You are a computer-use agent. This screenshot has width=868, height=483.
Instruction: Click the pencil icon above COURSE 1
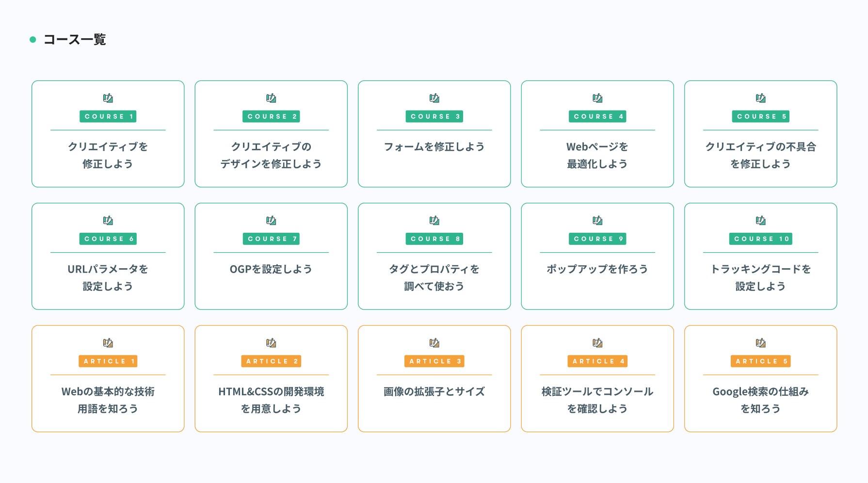(x=108, y=98)
